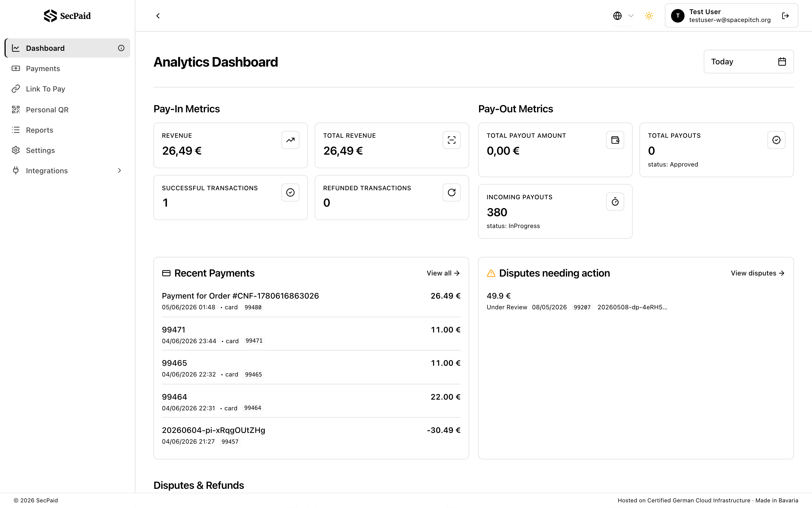Click the Revenue trending-up icon

(x=290, y=140)
